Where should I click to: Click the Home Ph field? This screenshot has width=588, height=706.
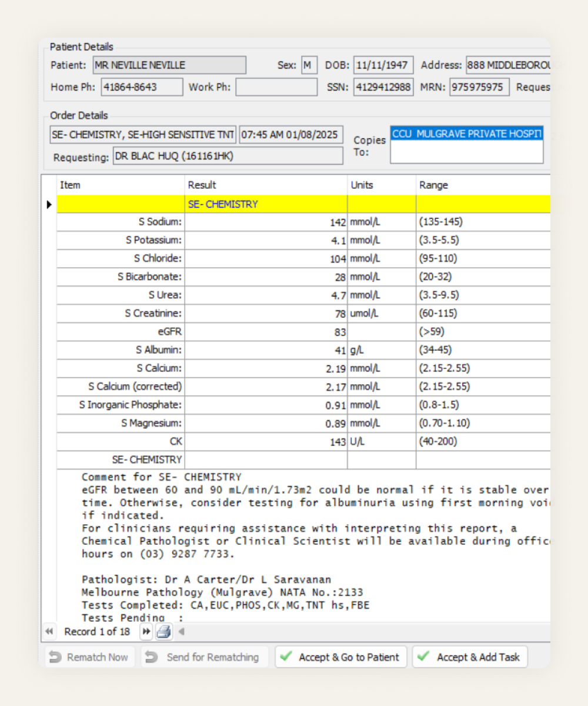pos(142,87)
